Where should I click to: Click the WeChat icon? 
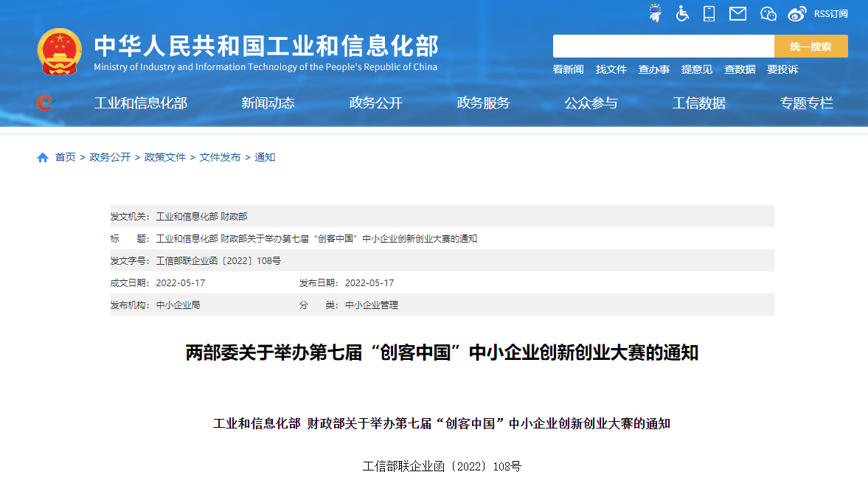click(x=768, y=13)
